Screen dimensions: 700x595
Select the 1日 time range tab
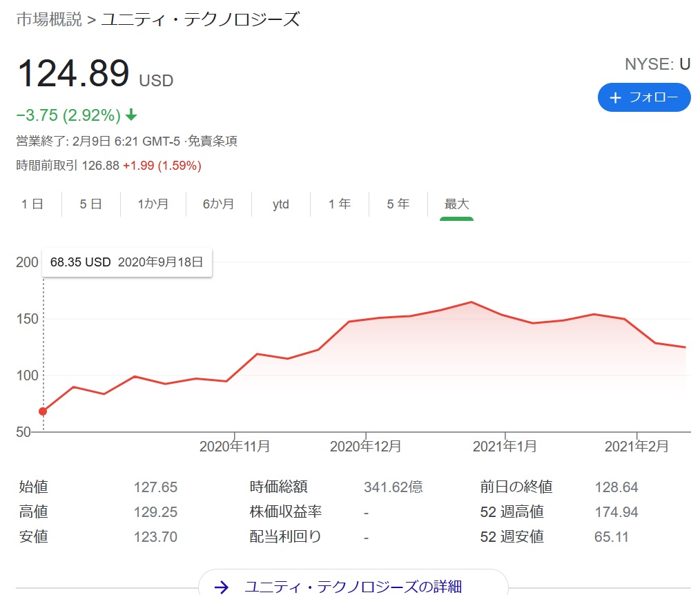pyautogui.click(x=32, y=204)
